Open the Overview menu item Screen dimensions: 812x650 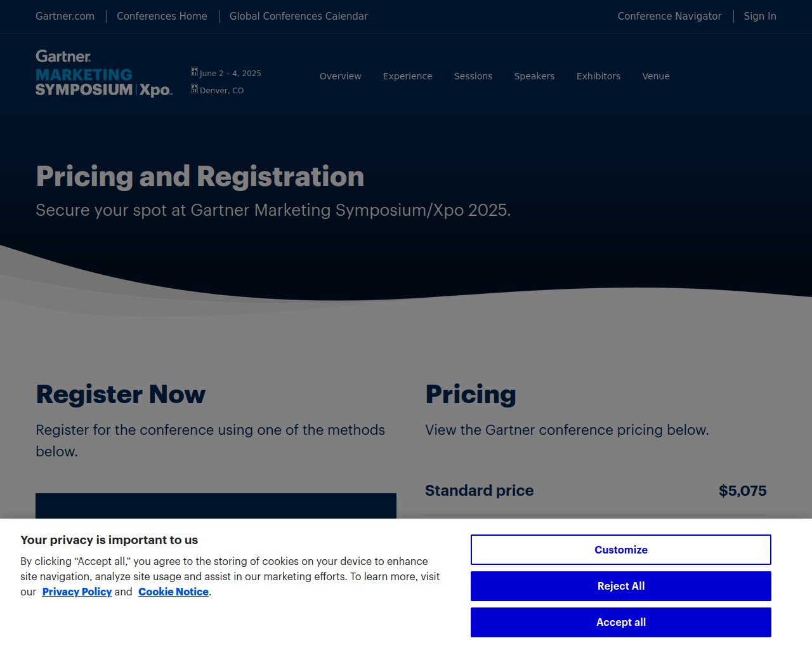341,76
